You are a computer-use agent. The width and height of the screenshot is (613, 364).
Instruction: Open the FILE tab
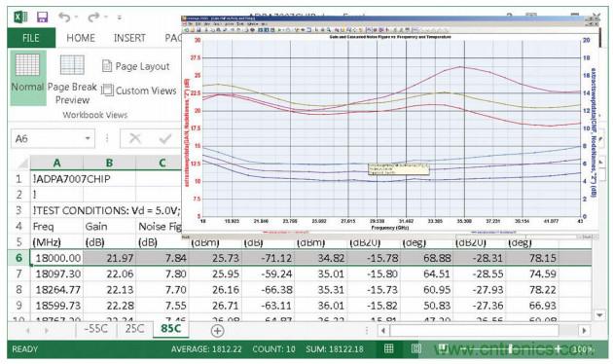(x=31, y=38)
